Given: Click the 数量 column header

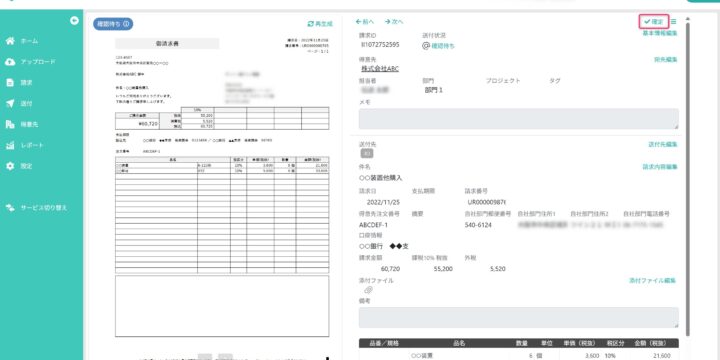Looking at the screenshot, I should click(x=521, y=343).
